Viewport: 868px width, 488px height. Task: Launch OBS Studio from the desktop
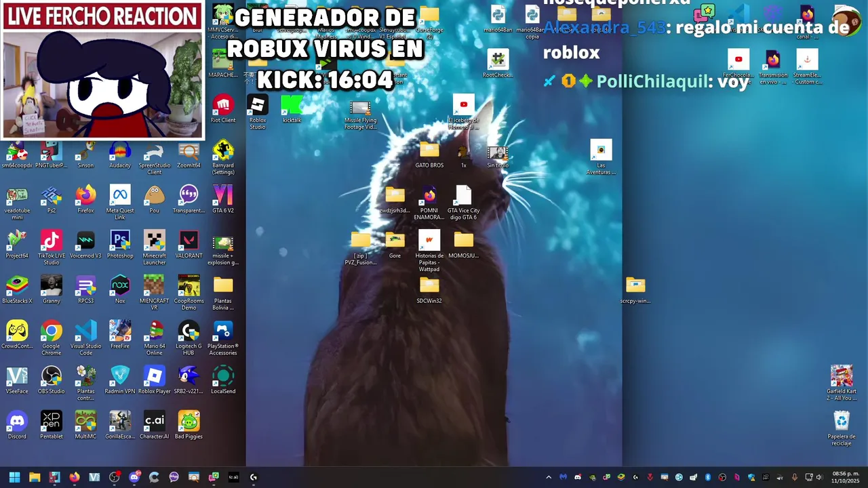(51, 381)
